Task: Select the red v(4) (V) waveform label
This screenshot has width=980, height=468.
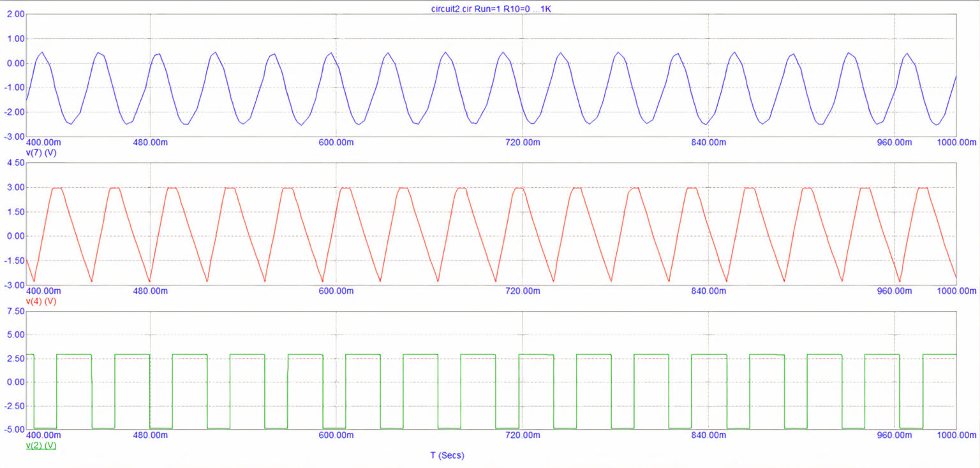Action: [41, 301]
